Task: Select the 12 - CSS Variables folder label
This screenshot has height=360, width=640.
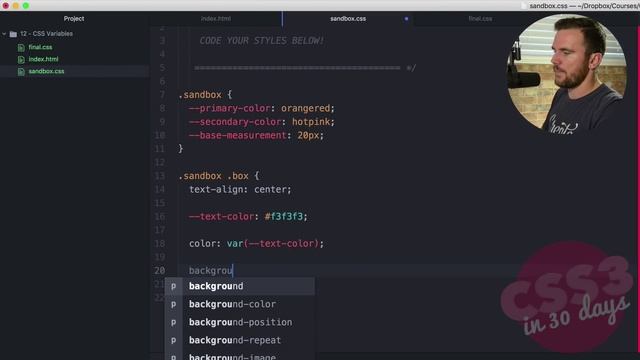Action: pyautogui.click(x=47, y=34)
